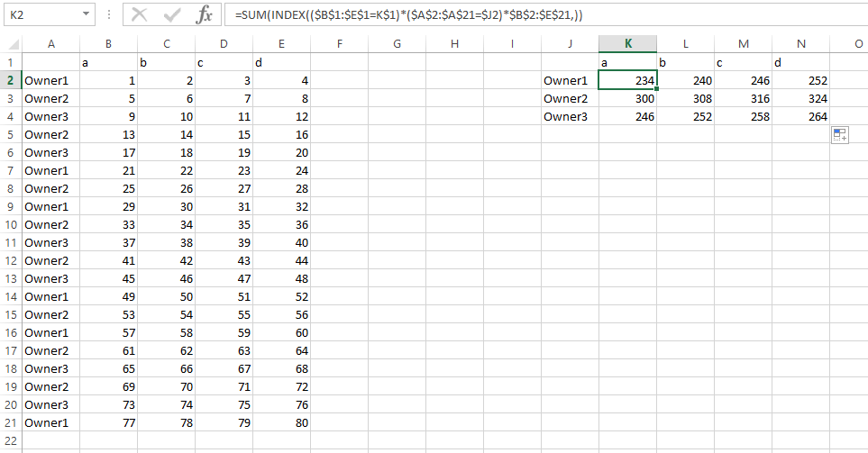Select header 'b' in cell C1
This screenshot has height=453, width=868.
tap(166, 62)
